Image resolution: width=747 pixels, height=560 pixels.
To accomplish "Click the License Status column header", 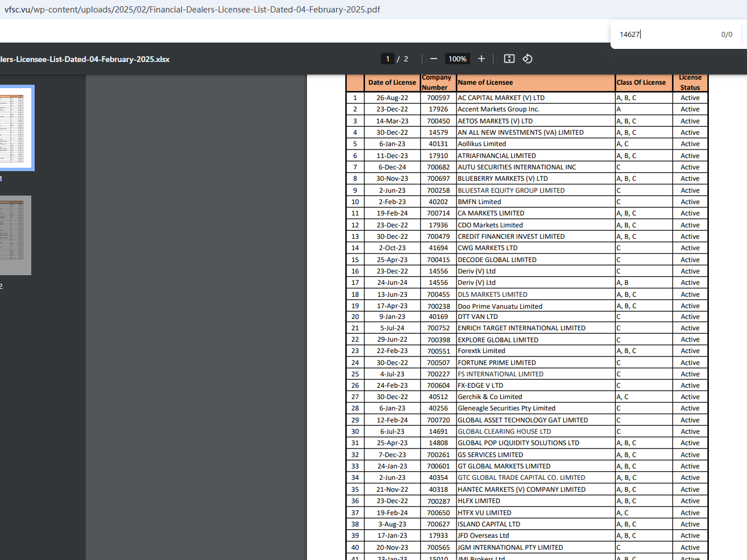I will click(x=690, y=82).
